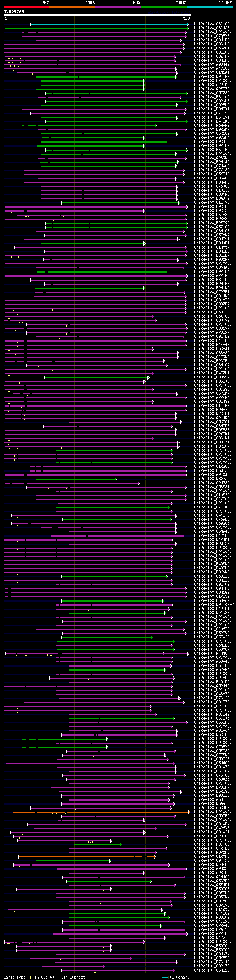
Task: Open hit UniRef100_Q9FLG2
Action: coord(212,76)
